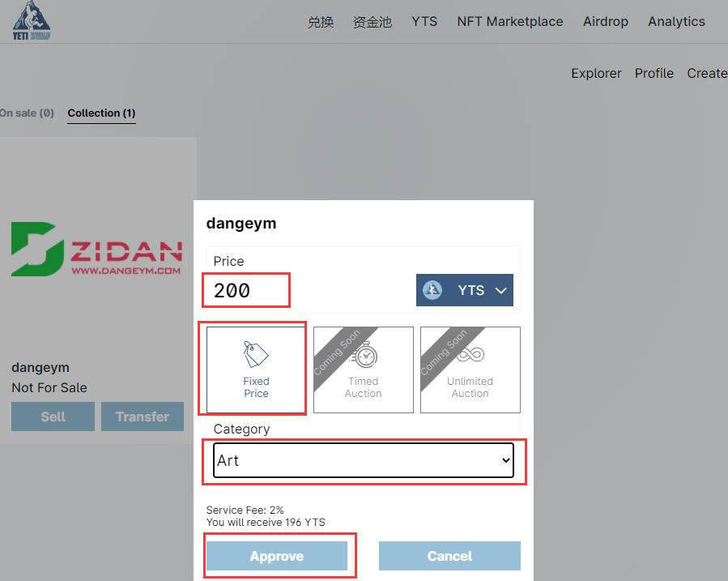Open the YTS currency dropdown

464,290
